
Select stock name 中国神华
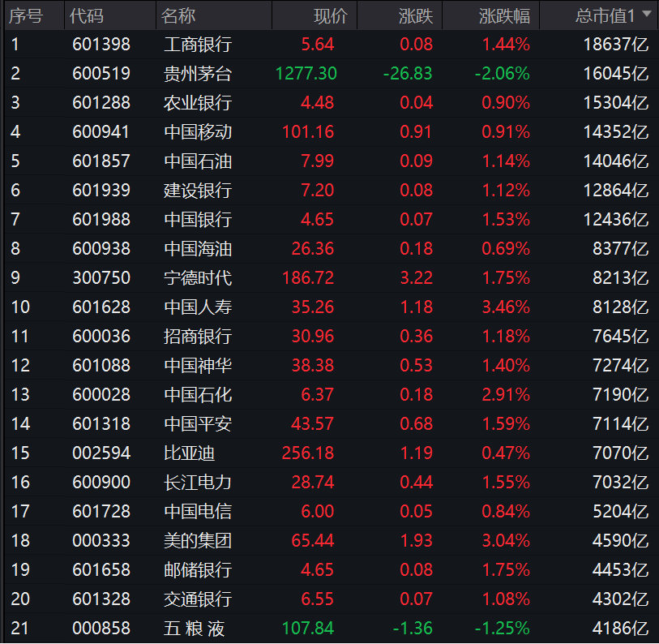(198, 365)
